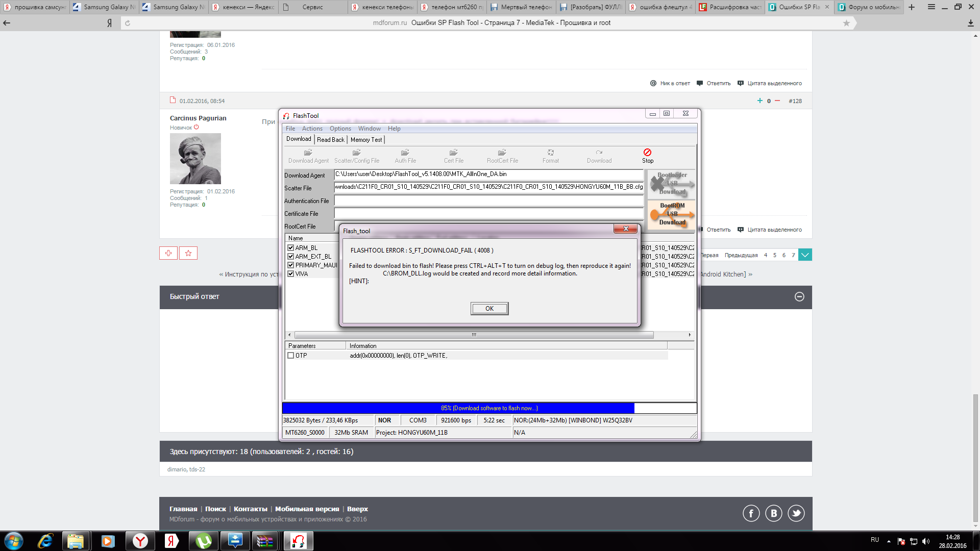
Task: Click the Facebook icon in footer
Action: [751, 513]
